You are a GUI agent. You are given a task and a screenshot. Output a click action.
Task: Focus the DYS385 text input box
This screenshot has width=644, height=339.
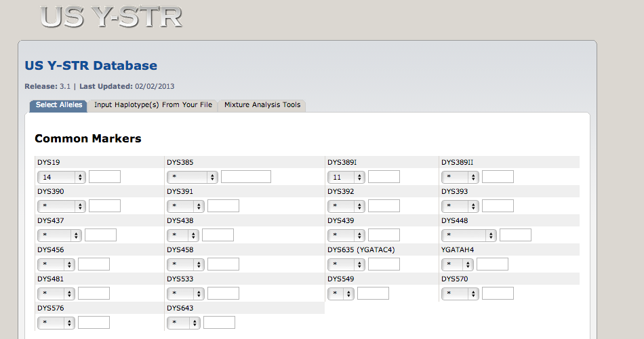click(245, 177)
